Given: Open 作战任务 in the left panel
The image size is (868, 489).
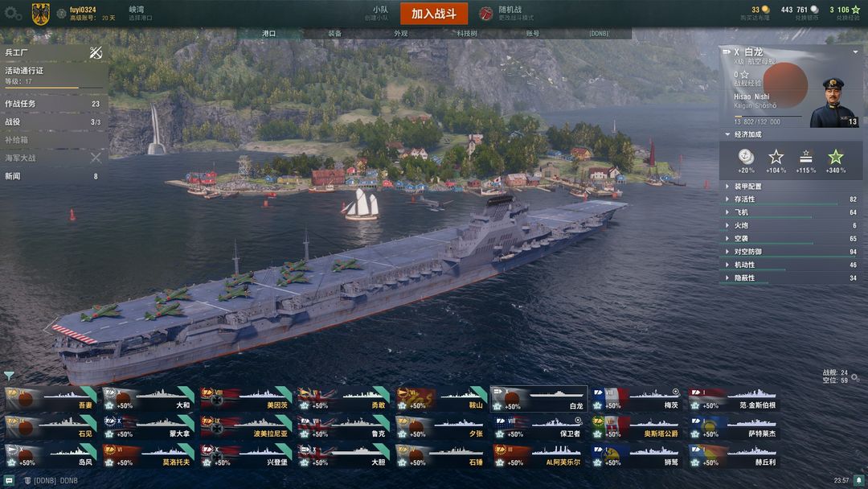Looking at the screenshot, I should click(53, 104).
